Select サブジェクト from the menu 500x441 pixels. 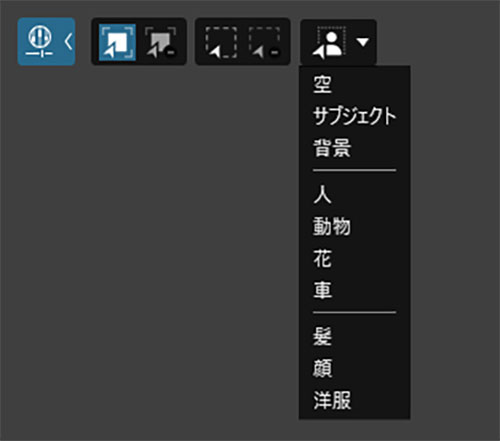pos(354,116)
